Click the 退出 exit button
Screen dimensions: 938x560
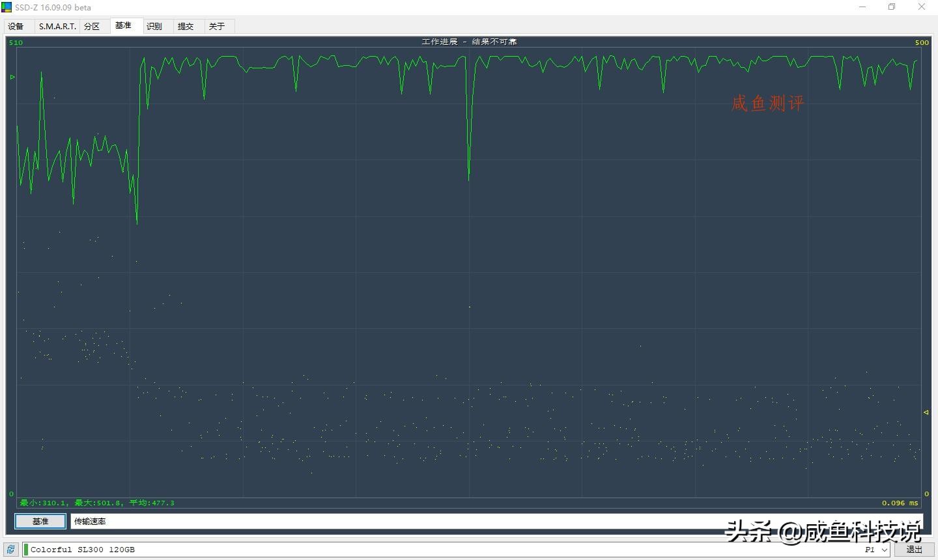pos(915,550)
